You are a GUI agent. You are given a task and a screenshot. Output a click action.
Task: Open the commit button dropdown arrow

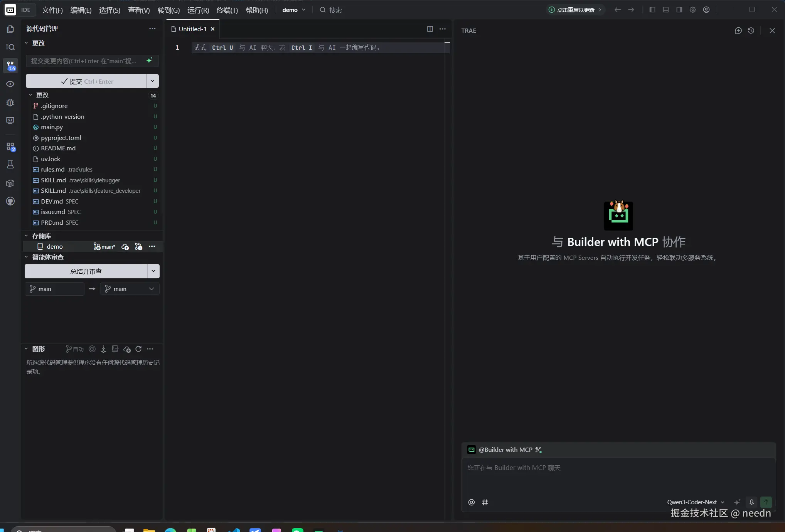152,81
